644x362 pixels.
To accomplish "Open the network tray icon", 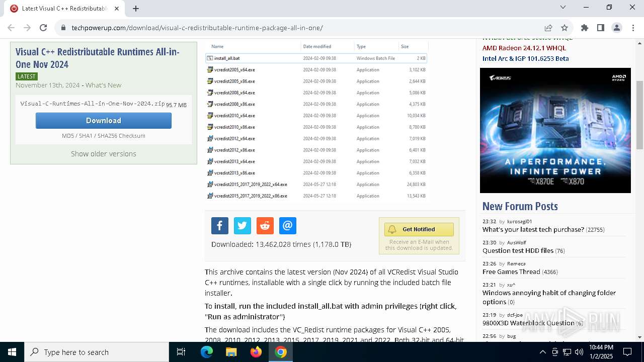I will (567, 352).
